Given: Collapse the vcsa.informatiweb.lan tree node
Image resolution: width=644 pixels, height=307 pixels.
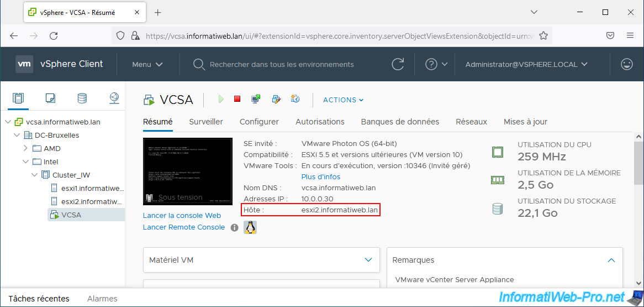Looking at the screenshot, I should [x=8, y=122].
